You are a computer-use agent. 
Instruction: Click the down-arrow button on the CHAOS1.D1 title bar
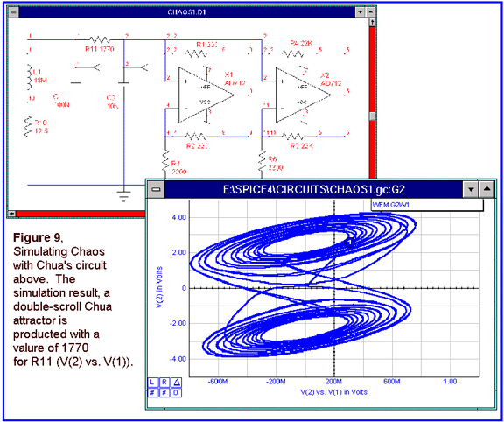coord(360,12)
